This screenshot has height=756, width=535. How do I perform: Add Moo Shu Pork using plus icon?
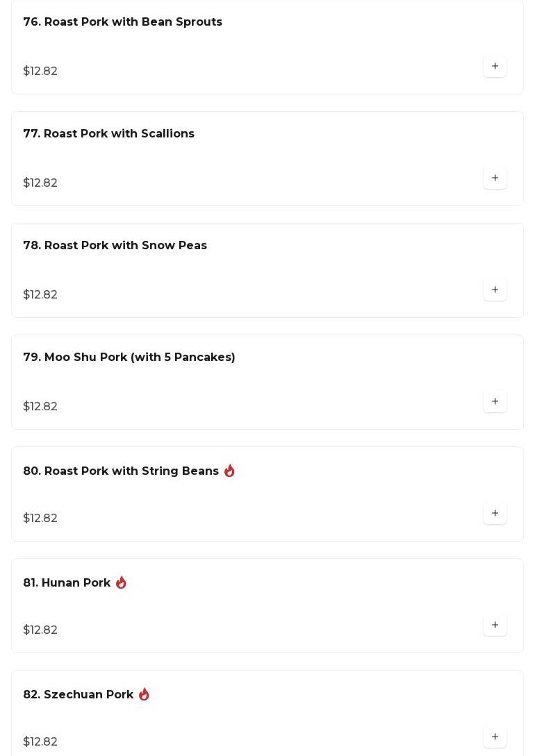point(495,402)
